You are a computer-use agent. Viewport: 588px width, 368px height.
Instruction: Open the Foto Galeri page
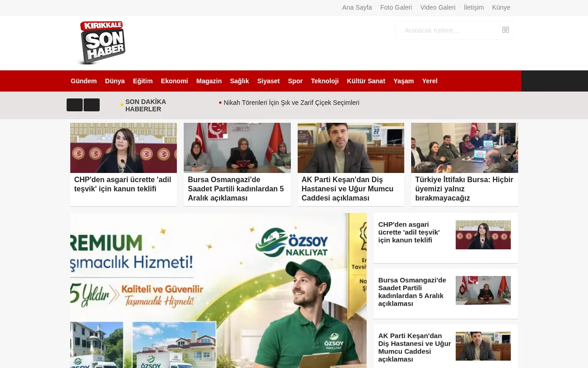(x=396, y=7)
